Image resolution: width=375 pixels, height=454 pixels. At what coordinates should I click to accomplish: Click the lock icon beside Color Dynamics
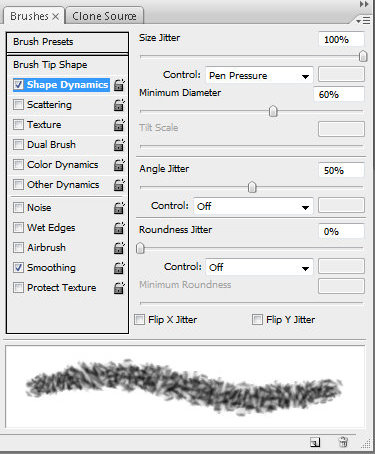point(119,165)
